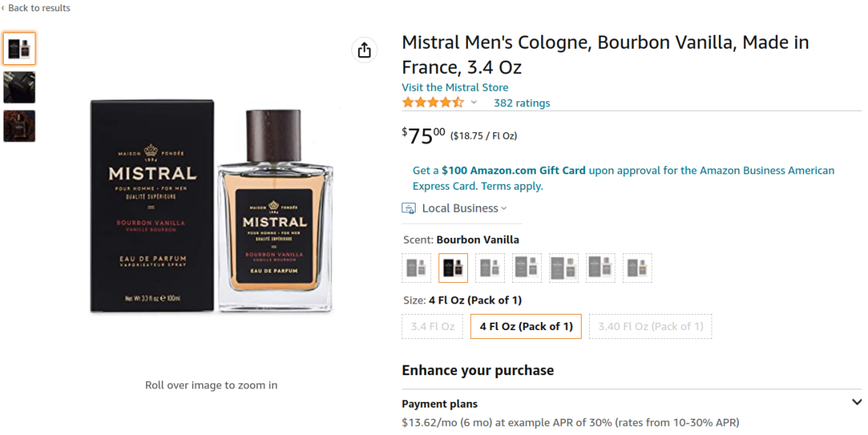This screenshot has height=435, width=868.
Task: Select the first scent swatch
Action: click(416, 268)
